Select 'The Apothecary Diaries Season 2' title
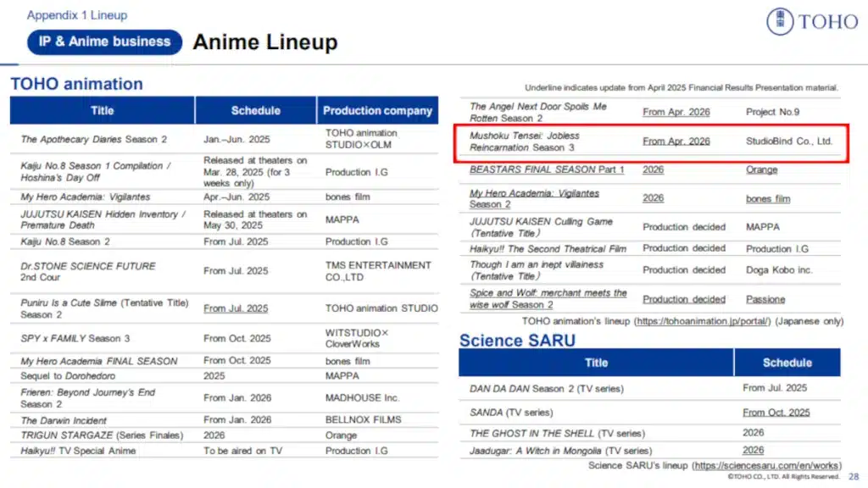Screen dimensions: 868x488 93,140
